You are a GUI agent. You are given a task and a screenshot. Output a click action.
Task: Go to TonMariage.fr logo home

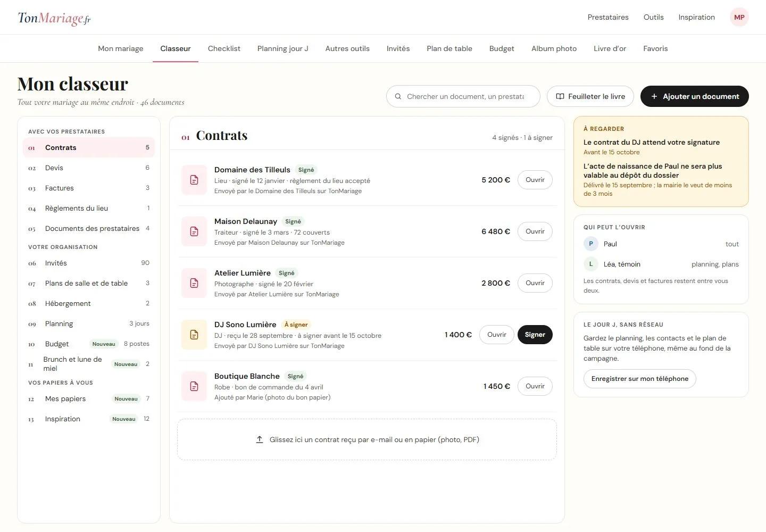[x=54, y=18]
